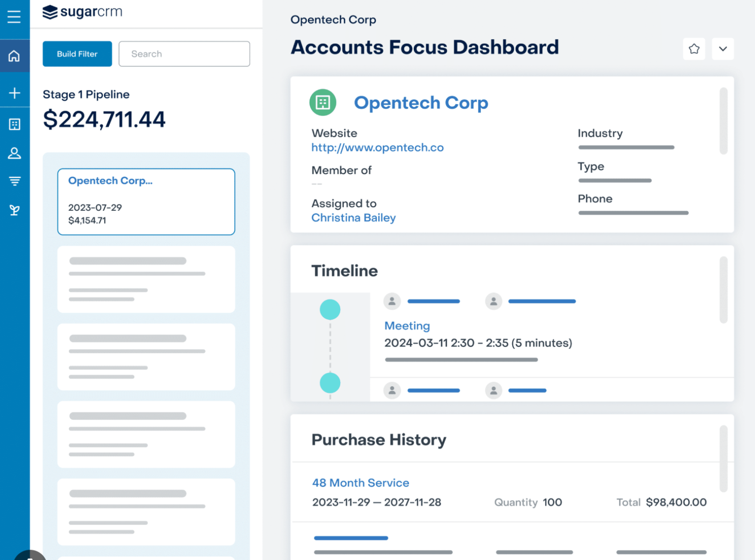Open the SugarCRM logo in the header
Viewport: 755px width, 560px height.
pos(82,12)
